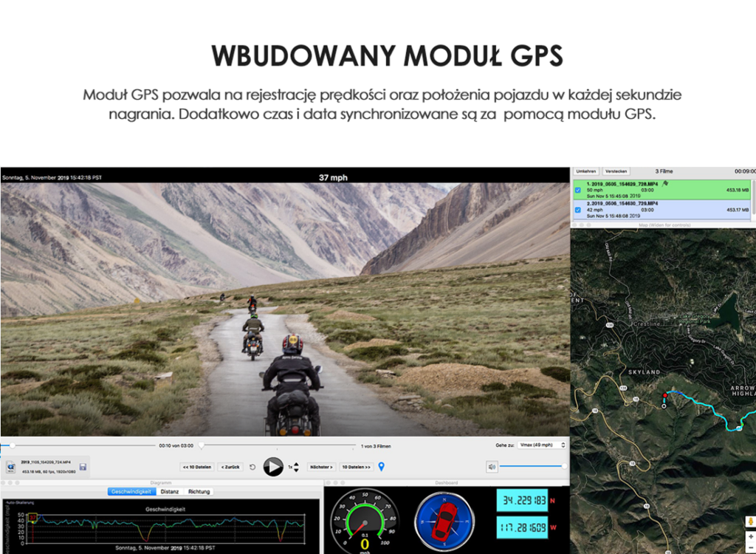Click the Nächster button
This screenshot has width=756, height=554.
click(321, 467)
